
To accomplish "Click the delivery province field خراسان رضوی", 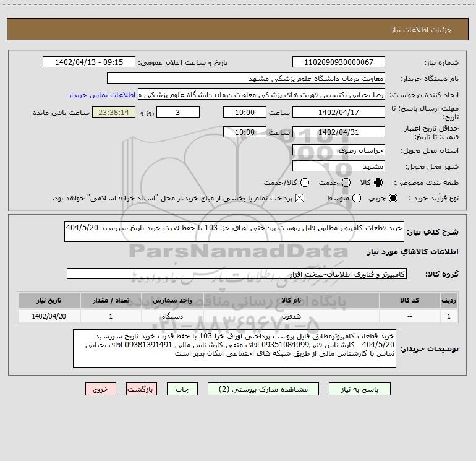I will 339,150.
